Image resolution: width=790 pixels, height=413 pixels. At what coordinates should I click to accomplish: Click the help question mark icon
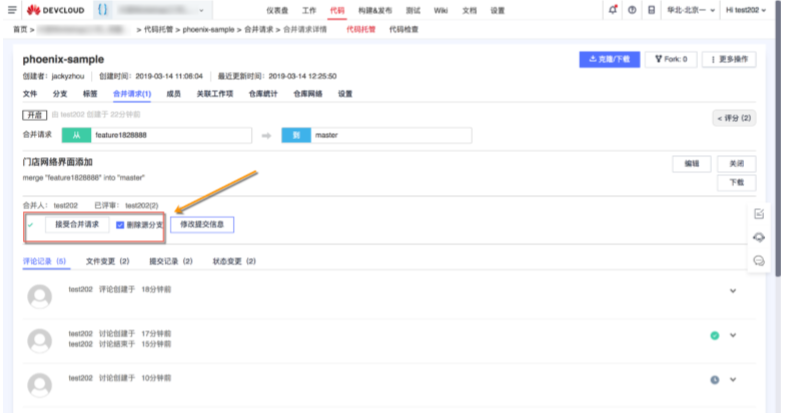632,10
